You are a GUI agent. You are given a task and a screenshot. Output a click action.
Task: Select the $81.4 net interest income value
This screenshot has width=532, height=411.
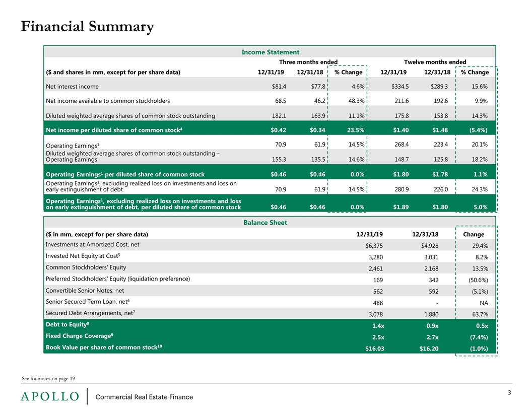coord(279,87)
